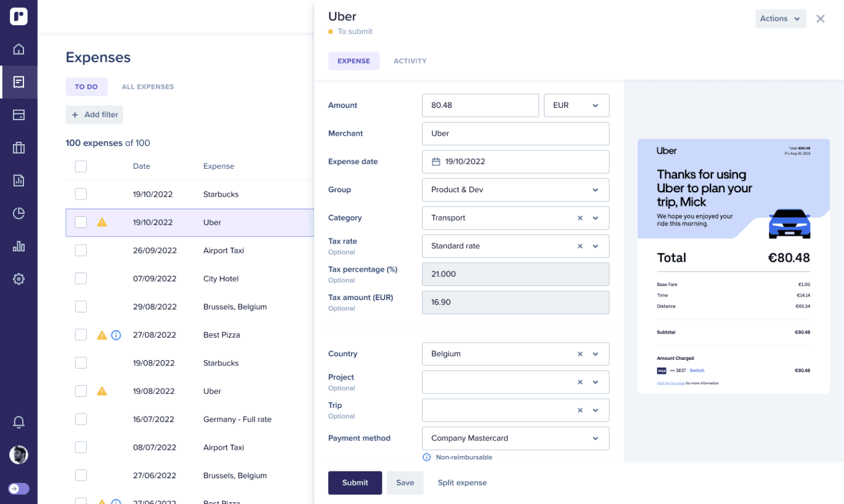Open the settings gear in sidebar
This screenshot has width=844, height=504.
tap(18, 279)
